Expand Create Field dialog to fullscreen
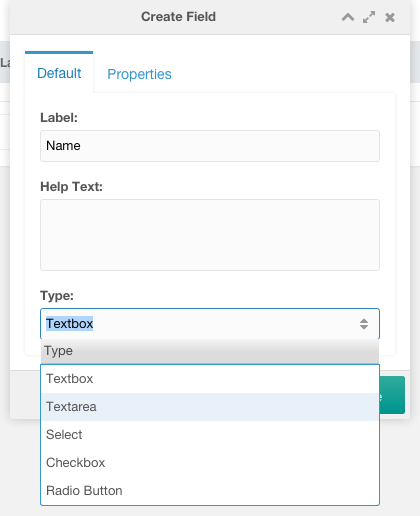This screenshot has width=420, height=516. (369, 17)
